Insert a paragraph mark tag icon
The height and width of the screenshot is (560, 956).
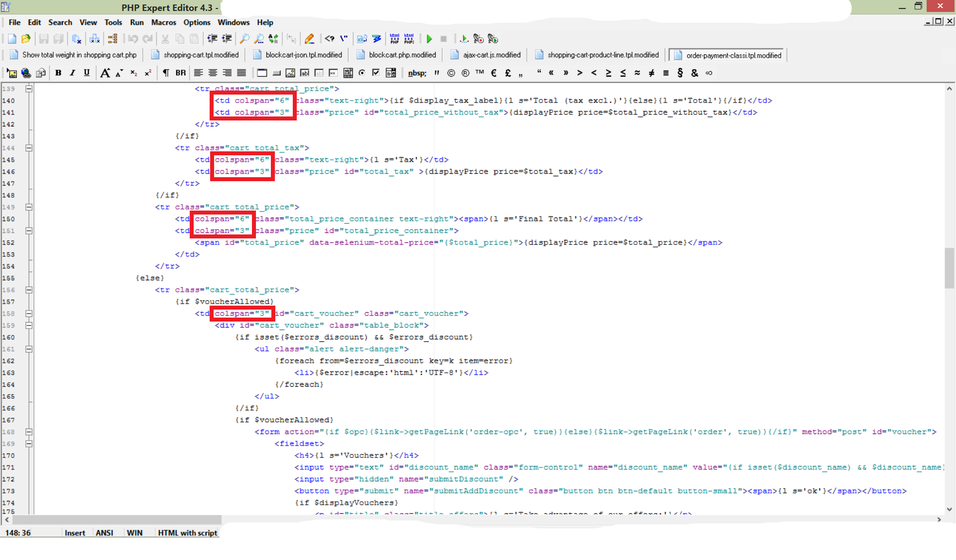click(x=166, y=73)
